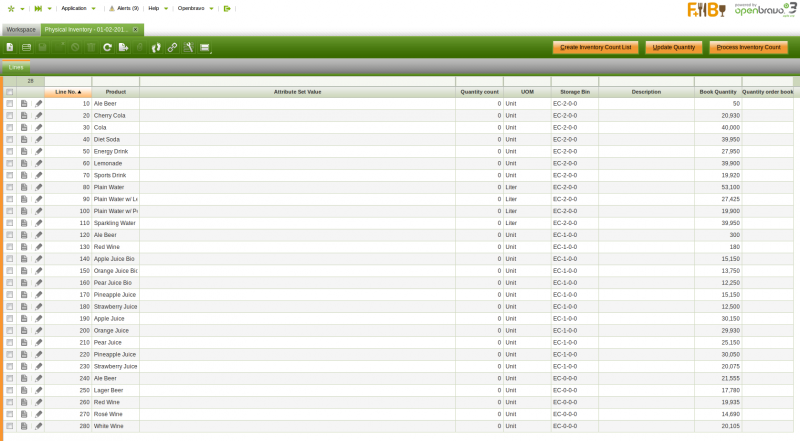Screen dimensions: 800x441
Task: Click the log out icon in top bar
Action: point(227,8)
